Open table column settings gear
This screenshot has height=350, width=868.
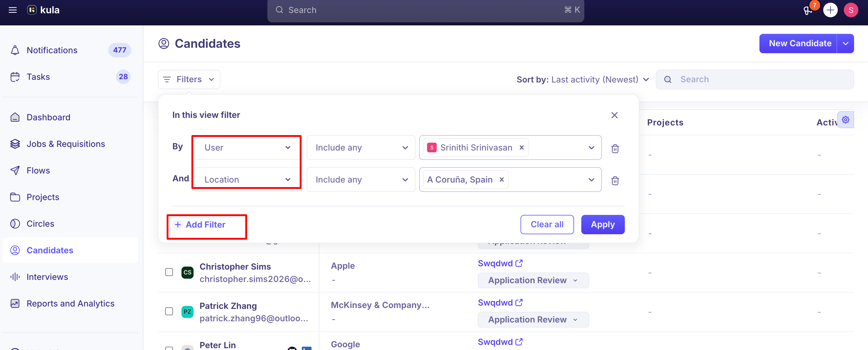point(845,120)
